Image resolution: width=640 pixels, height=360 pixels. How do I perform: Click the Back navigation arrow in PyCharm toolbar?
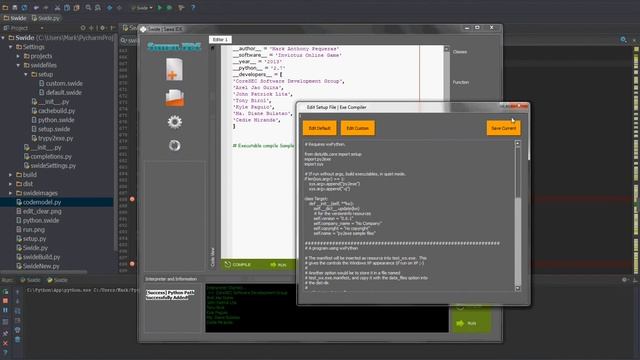pyautogui.click(x=109, y=7)
